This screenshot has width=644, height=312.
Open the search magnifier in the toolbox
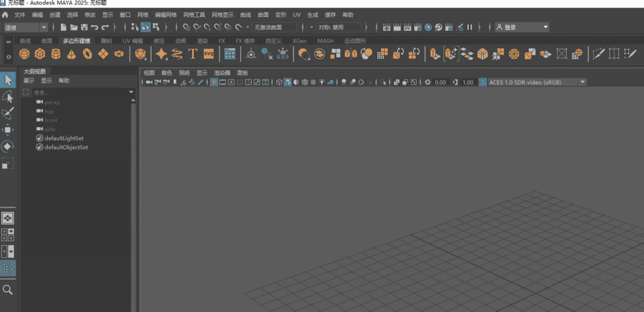tap(8, 290)
